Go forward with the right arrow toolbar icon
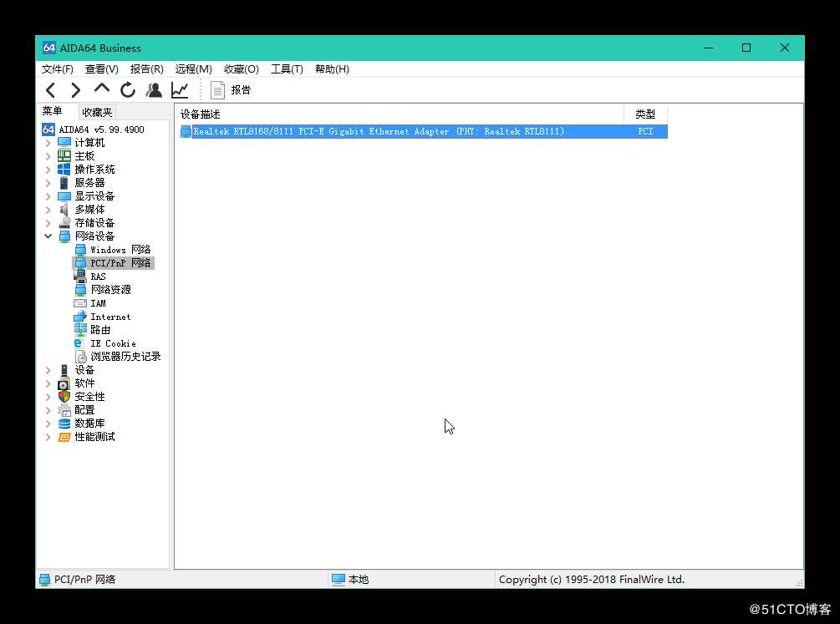This screenshot has height=624, width=840. (75, 90)
